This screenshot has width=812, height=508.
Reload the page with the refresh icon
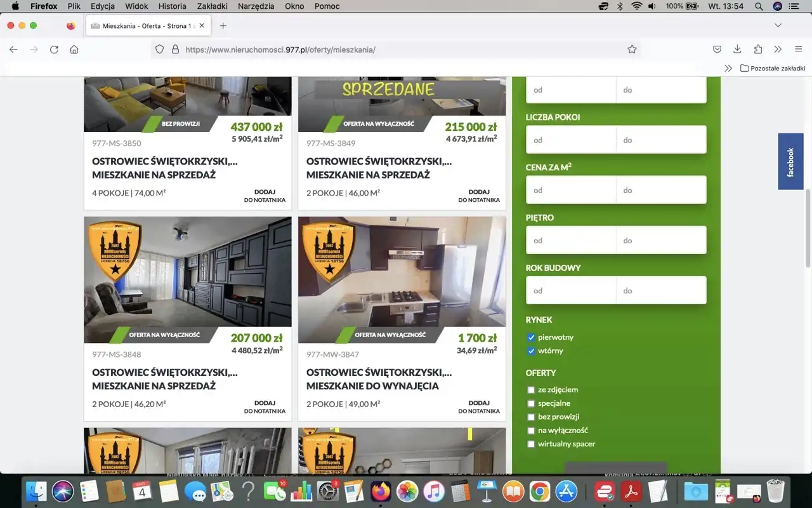click(54, 50)
